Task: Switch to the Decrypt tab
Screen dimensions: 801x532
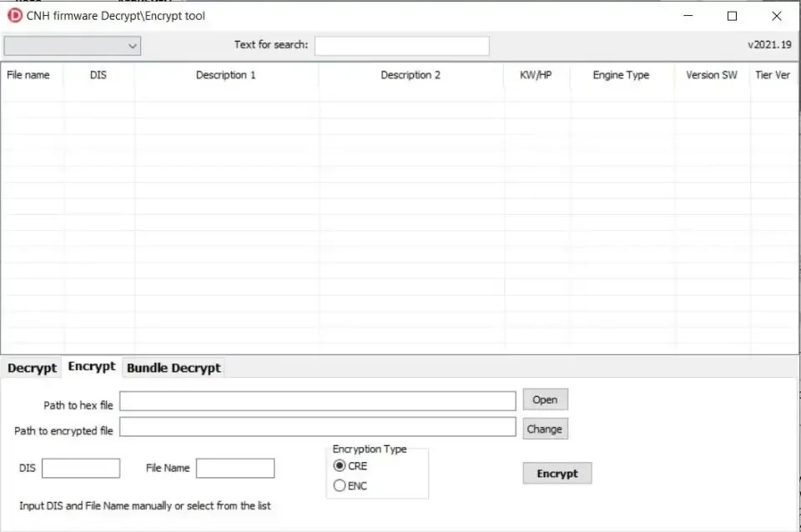Action: [33, 368]
